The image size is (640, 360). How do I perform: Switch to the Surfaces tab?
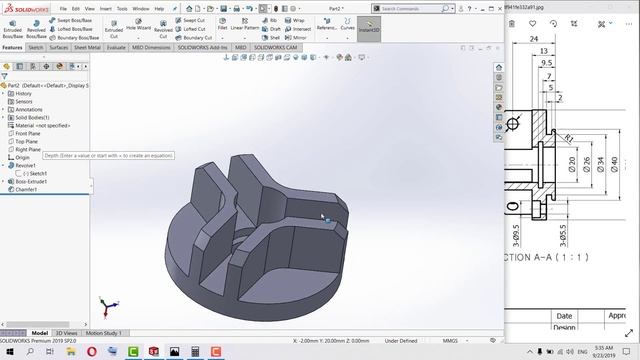point(59,48)
